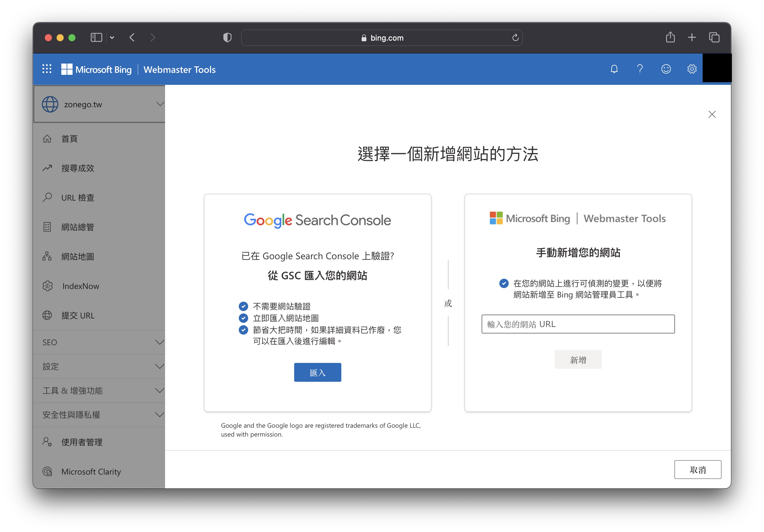The image size is (764, 532).
Task: Click the 匯入 import button
Action: 317,372
